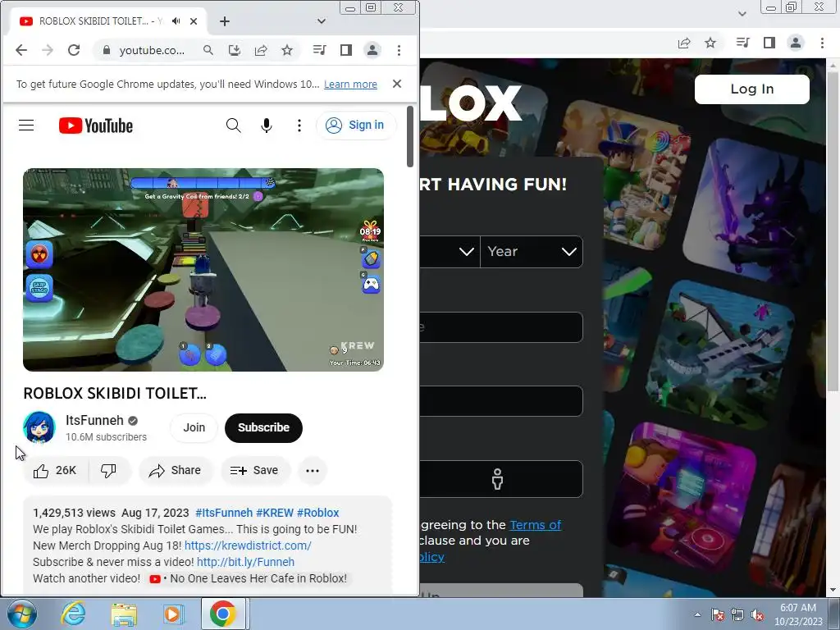Open the Terms of Use link on Roblox
This screenshot has width=840, height=630.
tap(535, 525)
